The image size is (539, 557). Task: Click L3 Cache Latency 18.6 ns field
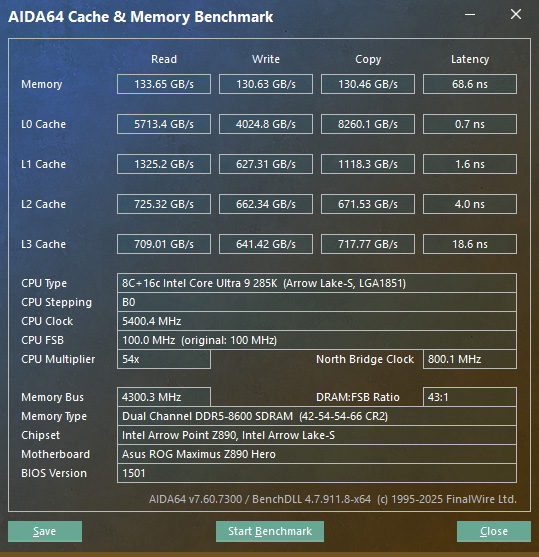click(x=470, y=244)
